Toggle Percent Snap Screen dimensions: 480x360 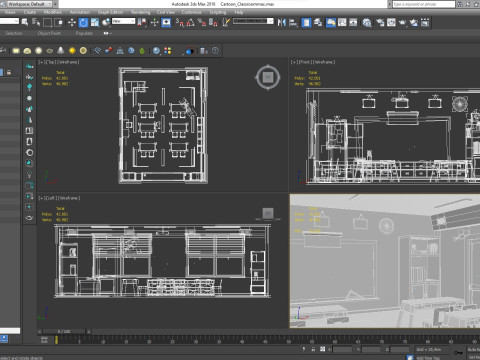[202, 22]
